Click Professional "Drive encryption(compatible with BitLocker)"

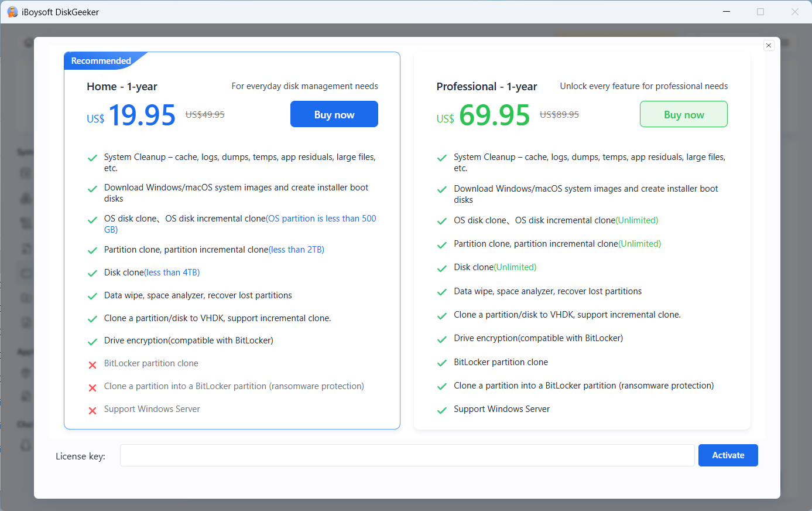(x=539, y=338)
